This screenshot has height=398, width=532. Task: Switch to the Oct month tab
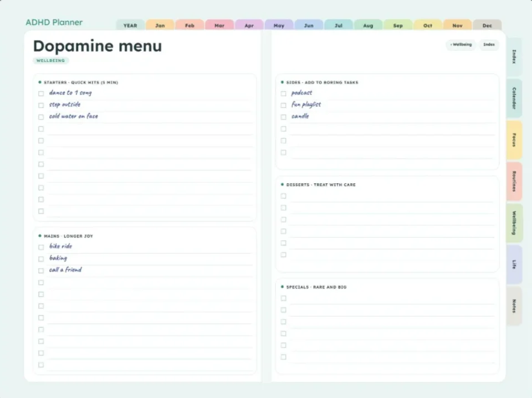428,25
